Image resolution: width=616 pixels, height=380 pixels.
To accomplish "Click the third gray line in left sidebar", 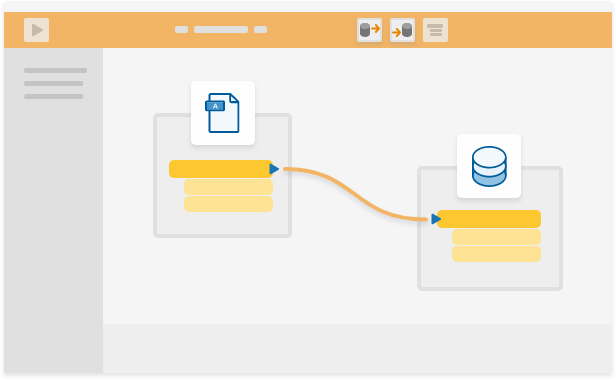I will [x=53, y=96].
